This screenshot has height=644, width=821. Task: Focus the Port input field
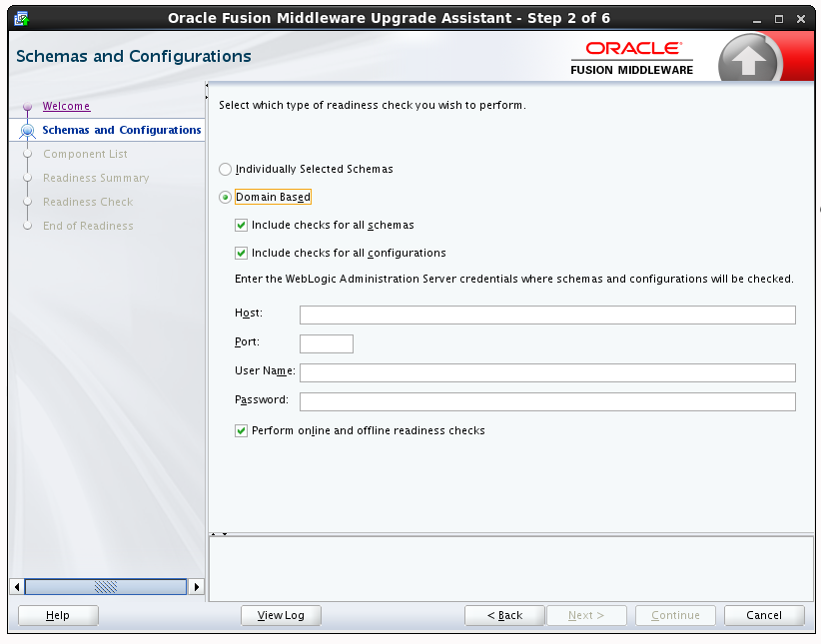pos(327,344)
